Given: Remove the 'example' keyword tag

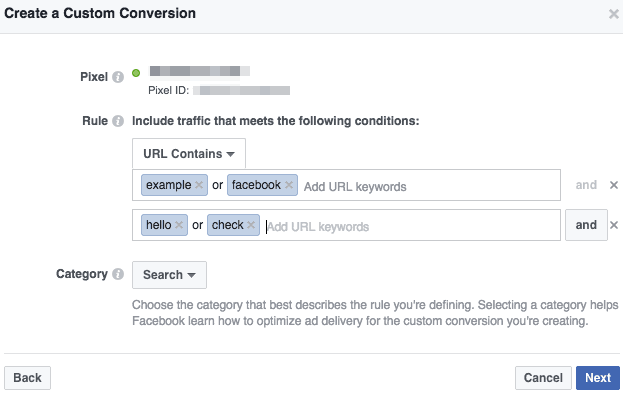Looking at the screenshot, I should tap(199, 185).
